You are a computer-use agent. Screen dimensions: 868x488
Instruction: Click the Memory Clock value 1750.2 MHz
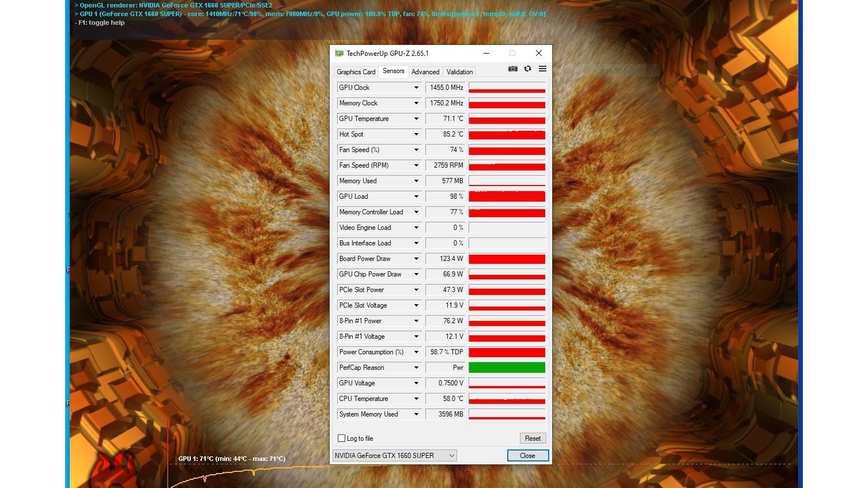[445, 103]
